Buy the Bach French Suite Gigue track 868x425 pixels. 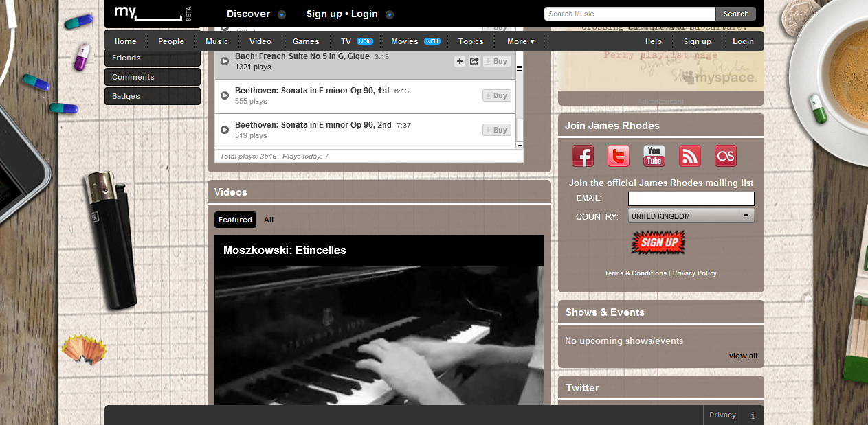(x=496, y=61)
